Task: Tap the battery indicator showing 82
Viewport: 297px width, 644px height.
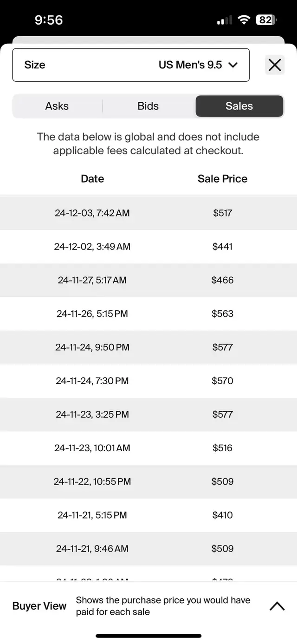Action: click(x=266, y=20)
